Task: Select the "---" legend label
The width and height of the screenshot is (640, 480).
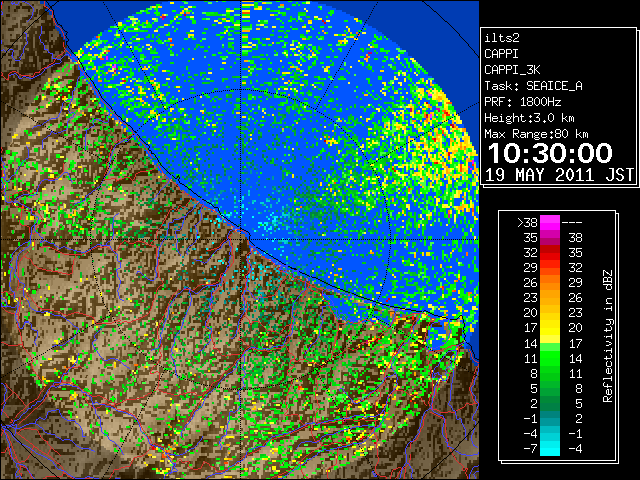Action: click(572, 223)
